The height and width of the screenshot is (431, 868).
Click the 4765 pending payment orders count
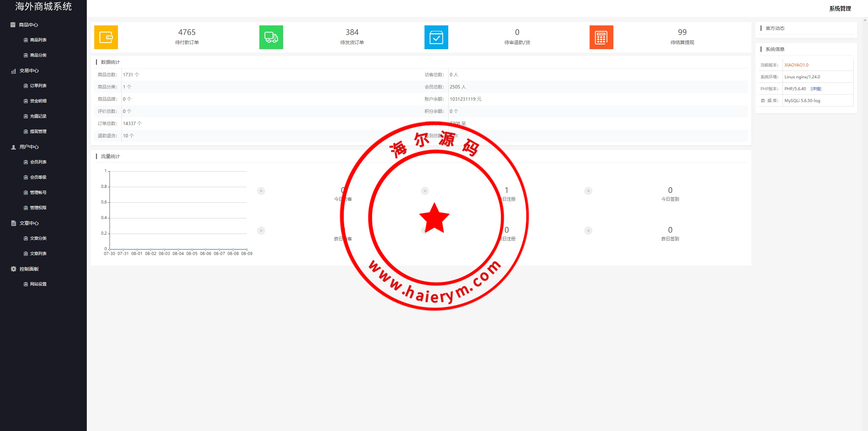click(x=187, y=32)
